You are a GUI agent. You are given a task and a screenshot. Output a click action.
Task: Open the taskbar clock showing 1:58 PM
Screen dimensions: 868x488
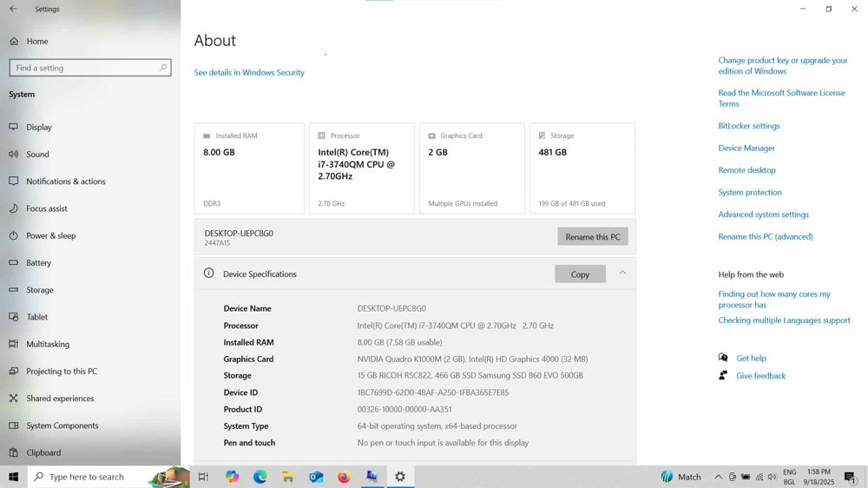[x=819, y=477]
